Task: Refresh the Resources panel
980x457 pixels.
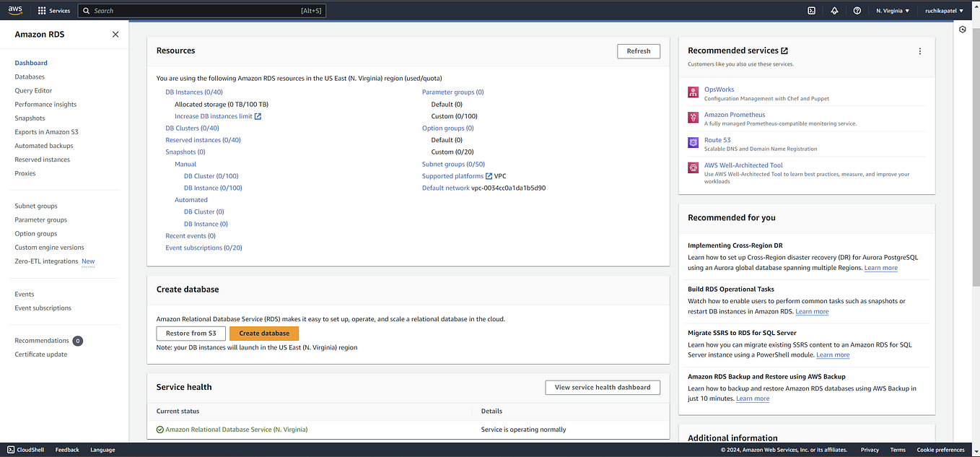Action: pyautogui.click(x=638, y=51)
